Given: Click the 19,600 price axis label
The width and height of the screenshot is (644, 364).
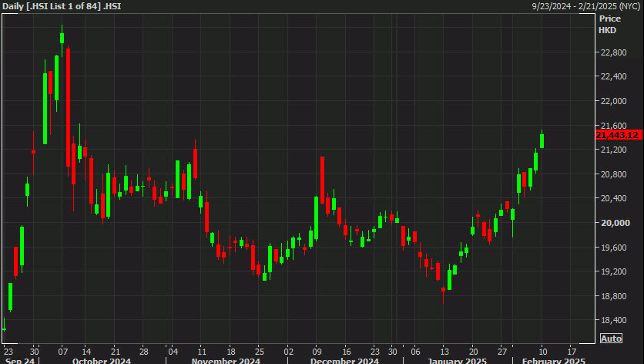Looking at the screenshot, I should (x=613, y=248).
